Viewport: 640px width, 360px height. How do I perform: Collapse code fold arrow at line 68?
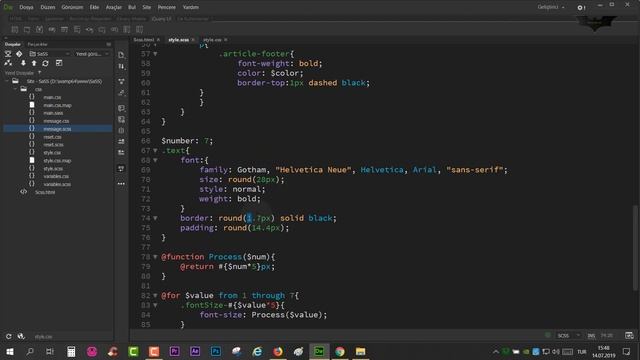(x=155, y=160)
